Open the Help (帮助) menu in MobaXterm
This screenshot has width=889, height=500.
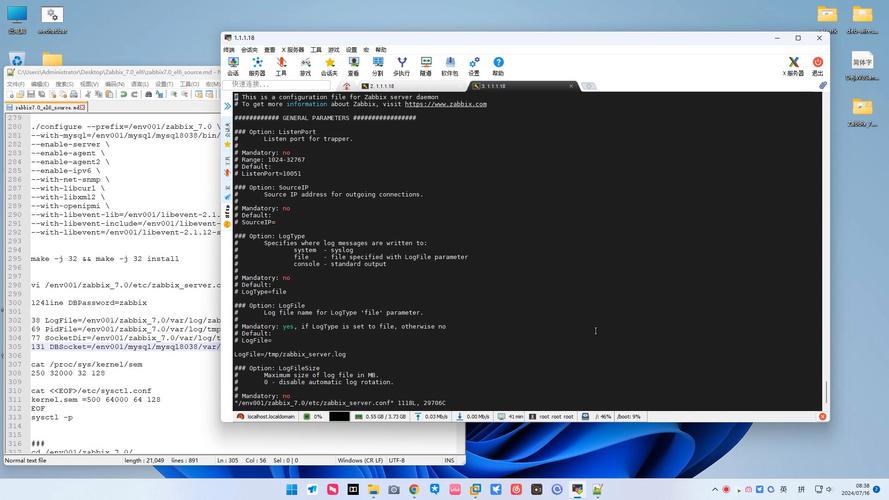[381, 50]
